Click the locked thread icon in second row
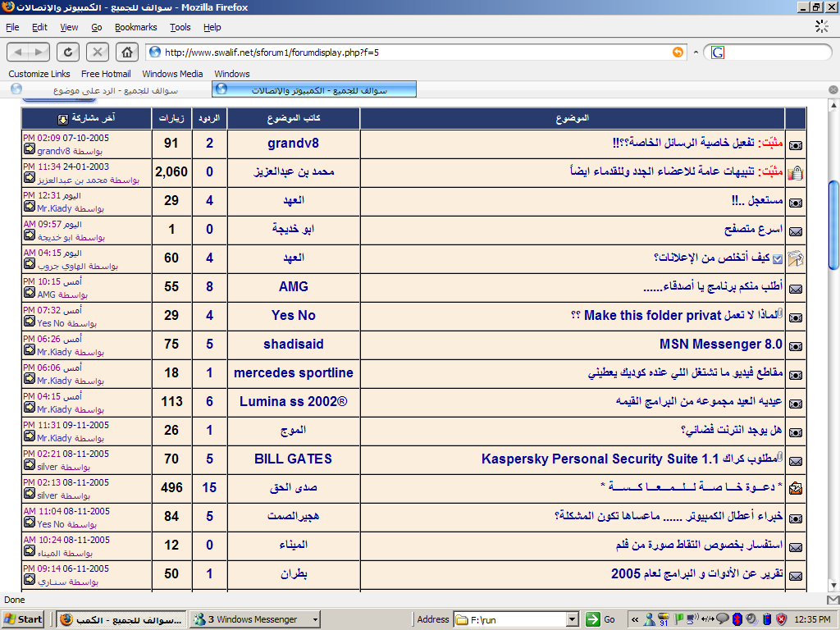The height and width of the screenshot is (630, 840). point(795,173)
